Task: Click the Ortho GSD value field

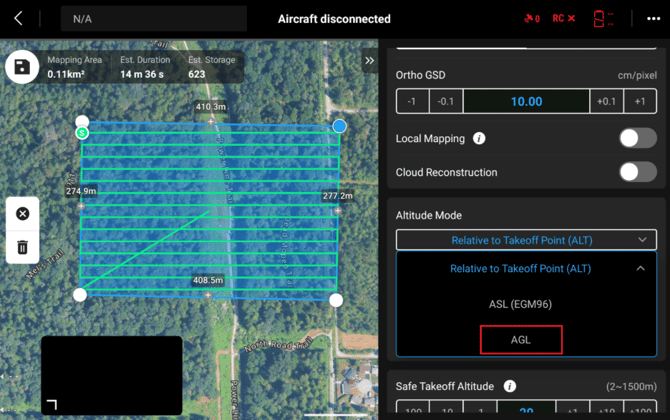Action: pos(526,101)
